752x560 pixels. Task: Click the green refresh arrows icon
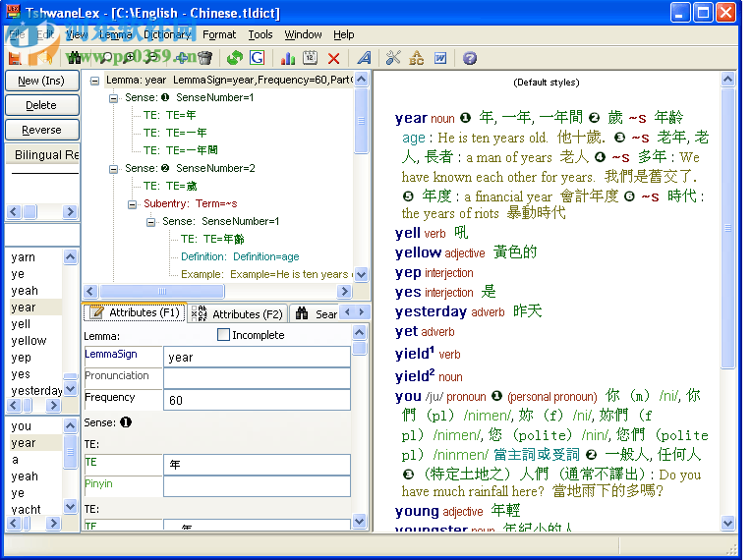tap(235, 58)
